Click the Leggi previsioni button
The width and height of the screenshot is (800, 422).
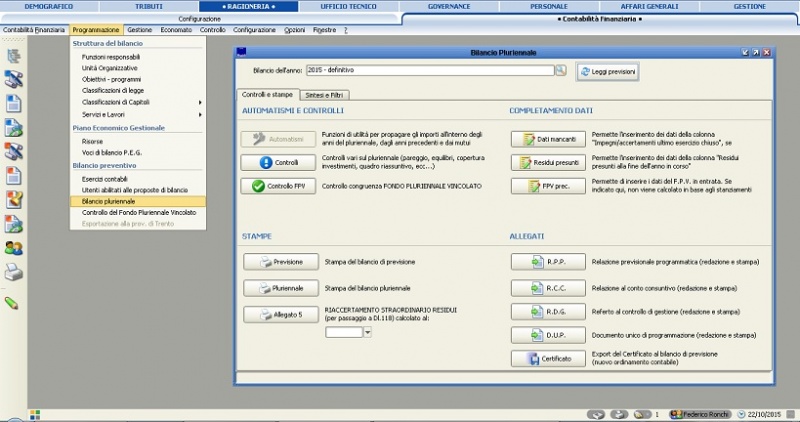[606, 72]
